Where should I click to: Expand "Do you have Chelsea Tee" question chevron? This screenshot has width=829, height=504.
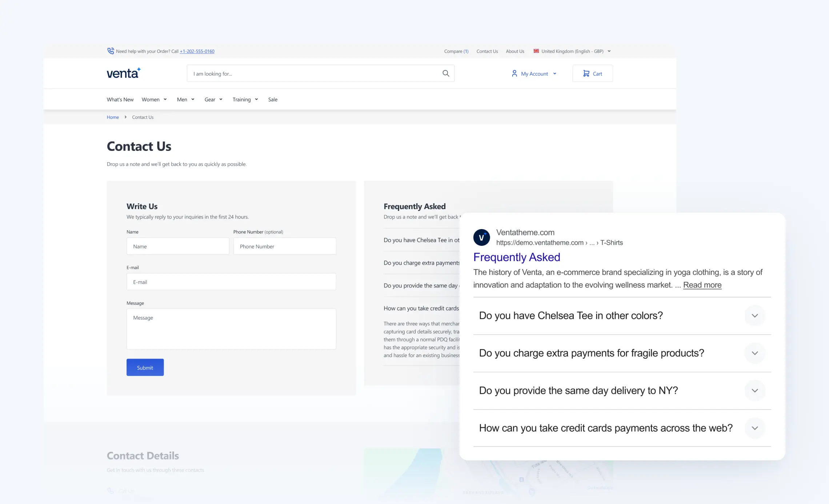(x=755, y=316)
